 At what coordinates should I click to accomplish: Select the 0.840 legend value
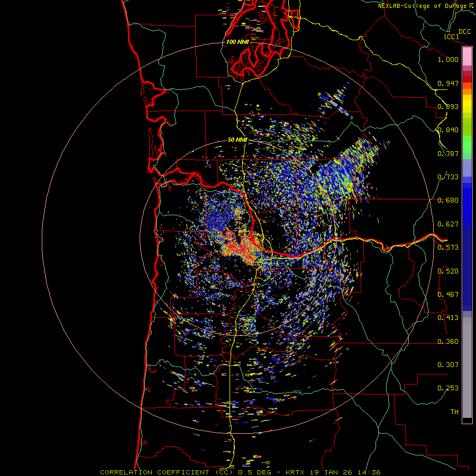point(448,130)
